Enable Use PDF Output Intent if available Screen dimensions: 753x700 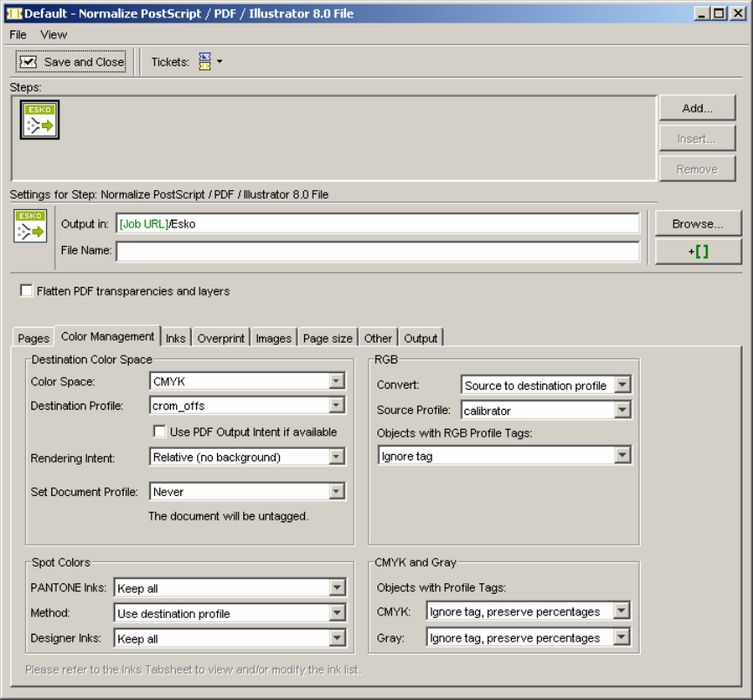pyautogui.click(x=159, y=432)
